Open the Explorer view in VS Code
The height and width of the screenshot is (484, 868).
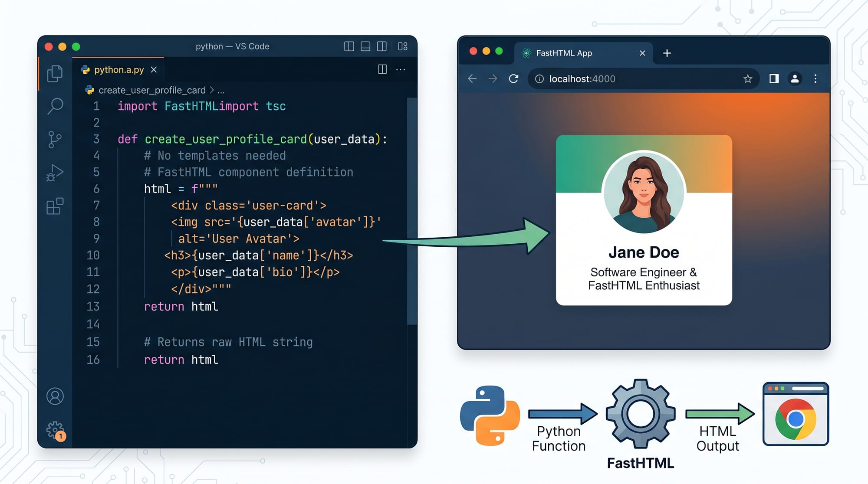(x=55, y=73)
